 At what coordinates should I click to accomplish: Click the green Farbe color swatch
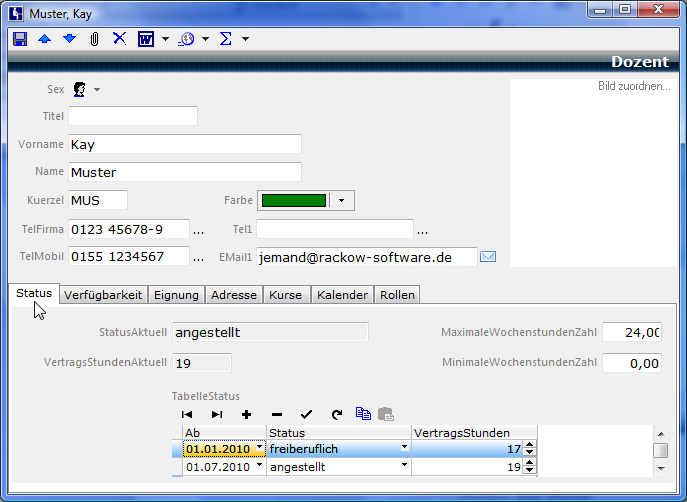click(294, 201)
